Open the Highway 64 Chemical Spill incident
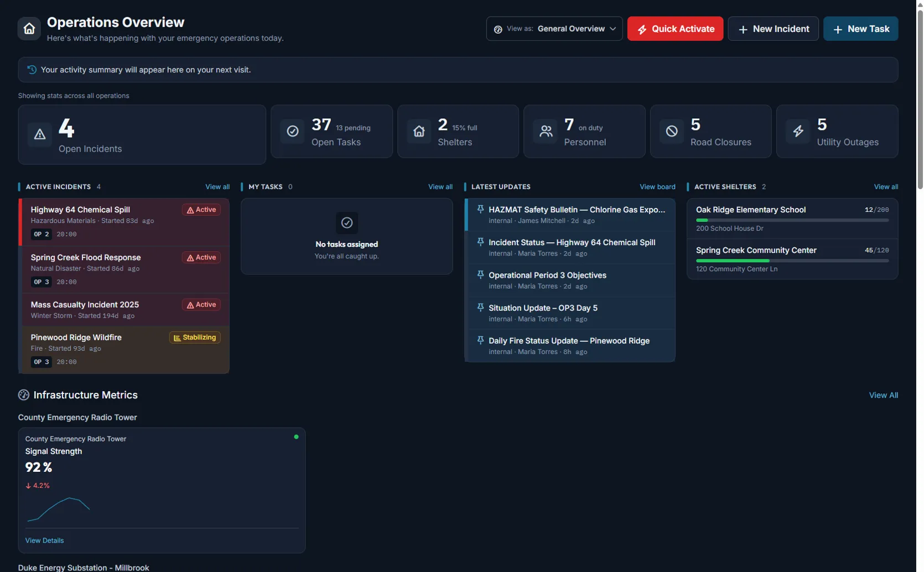Image resolution: width=924 pixels, height=572 pixels. point(124,222)
